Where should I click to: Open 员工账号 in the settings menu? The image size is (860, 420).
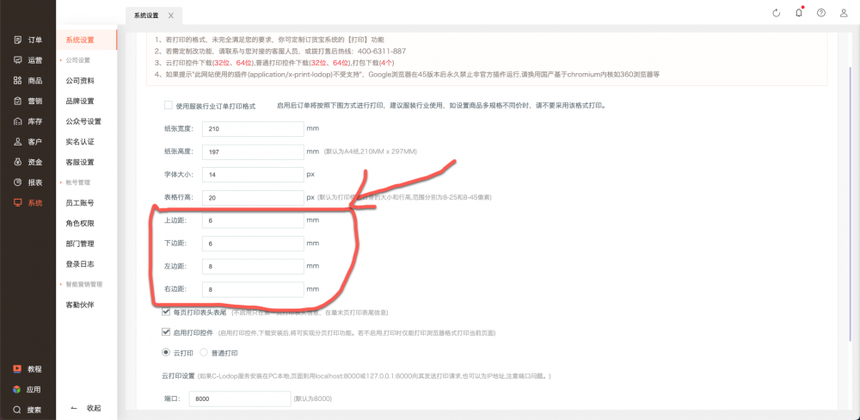(80, 203)
